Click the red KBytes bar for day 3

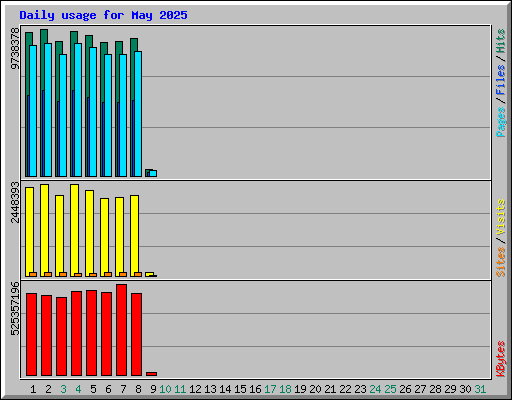coord(61,336)
